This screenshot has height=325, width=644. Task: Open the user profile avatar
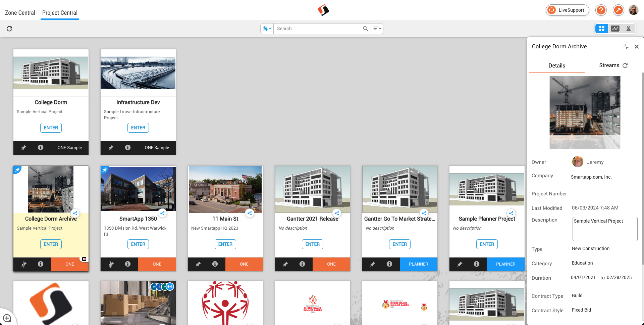click(x=633, y=10)
